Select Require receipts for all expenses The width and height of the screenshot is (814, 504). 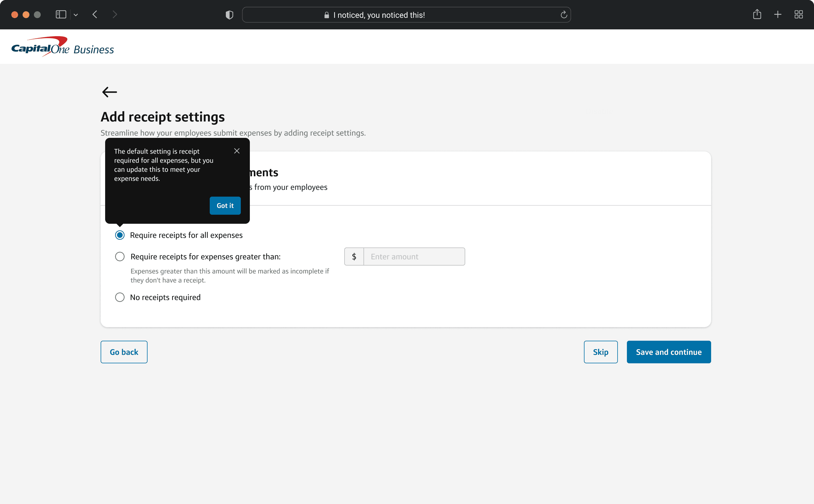[x=120, y=235]
